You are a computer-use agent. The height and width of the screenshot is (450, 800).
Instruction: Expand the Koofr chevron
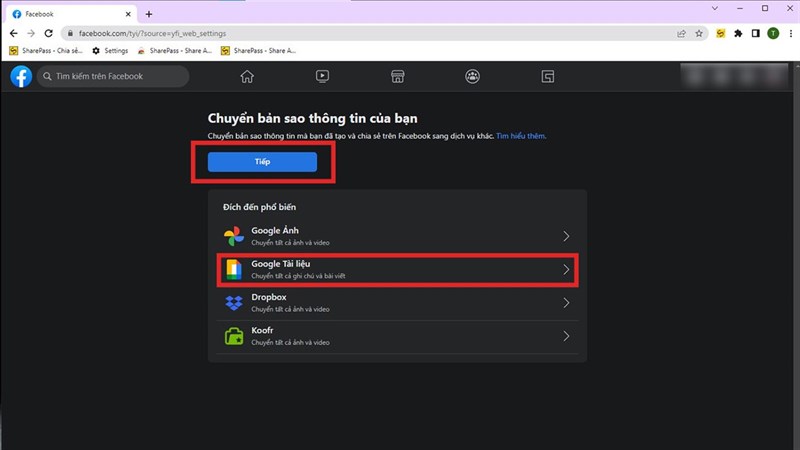pos(566,336)
